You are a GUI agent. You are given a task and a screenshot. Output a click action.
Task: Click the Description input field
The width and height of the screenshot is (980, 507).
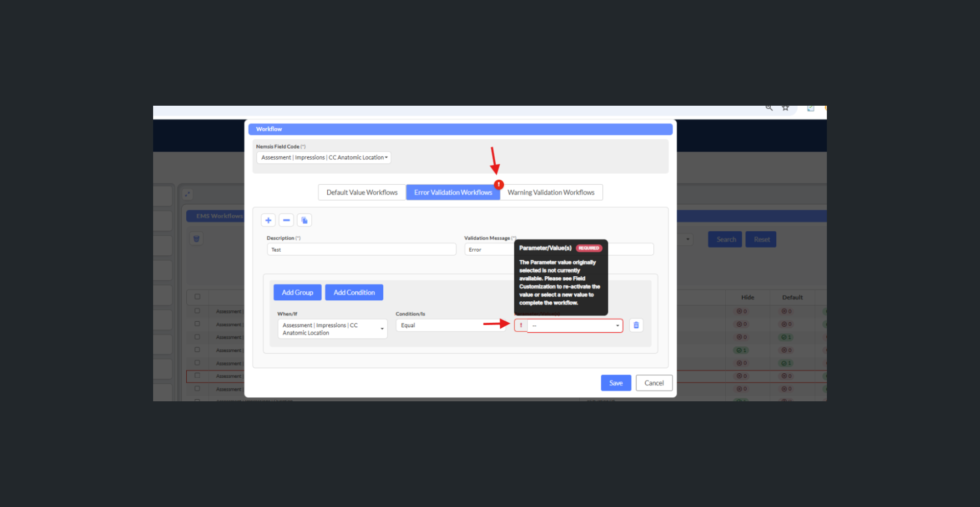point(361,250)
